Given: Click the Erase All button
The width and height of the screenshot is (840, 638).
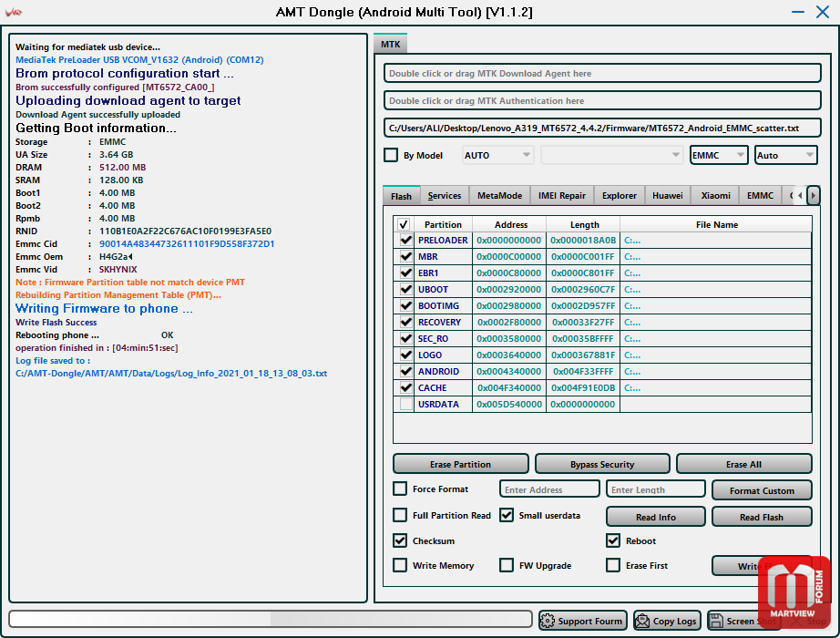Looking at the screenshot, I should coord(743,464).
